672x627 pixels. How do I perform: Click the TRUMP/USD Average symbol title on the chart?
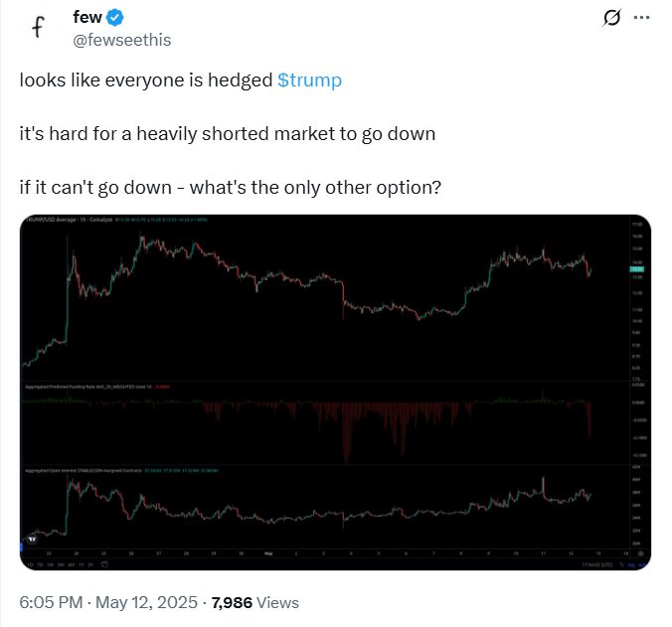coord(60,220)
